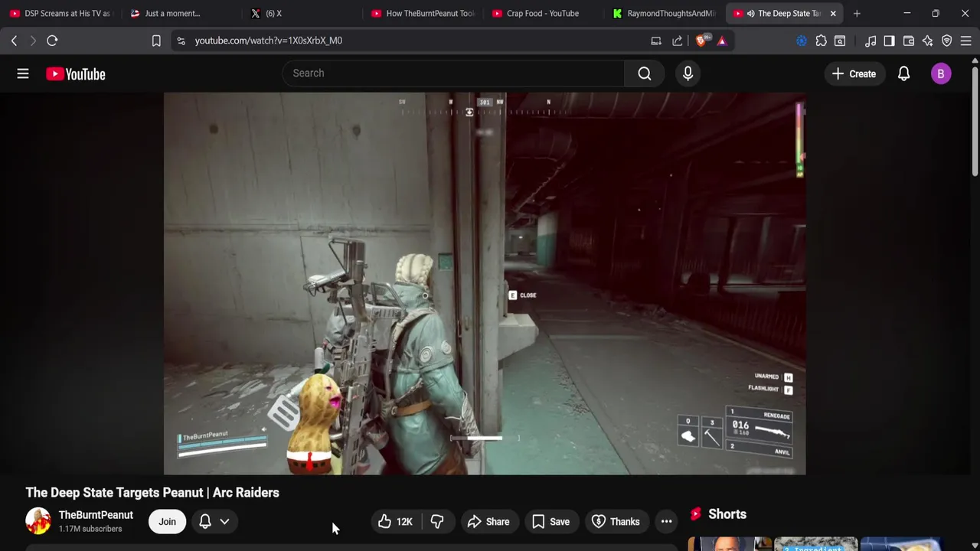The height and width of the screenshot is (551, 980).
Task: Toggle the browser sidebar panel
Action: pos(889,41)
